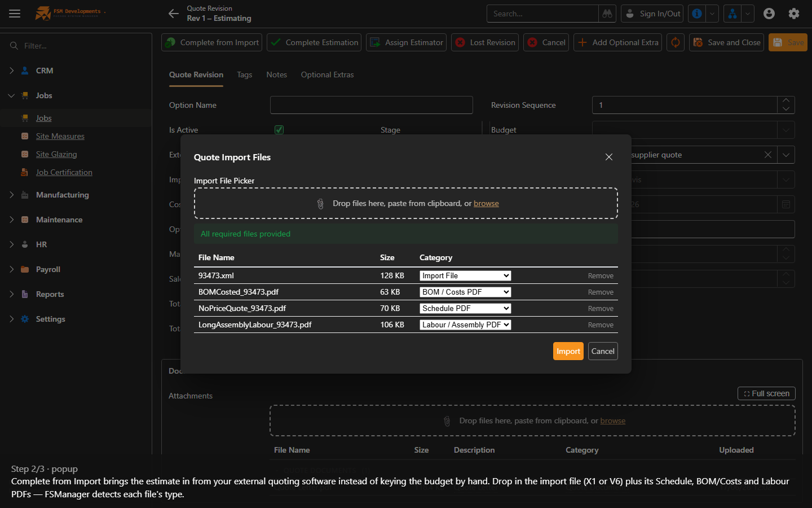
Task: Expand the Manufacturing section
Action: [x=12, y=195]
